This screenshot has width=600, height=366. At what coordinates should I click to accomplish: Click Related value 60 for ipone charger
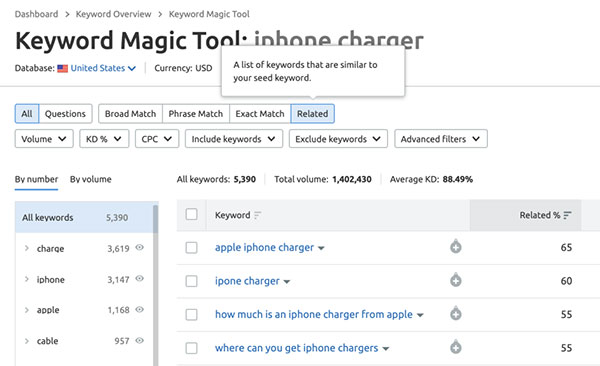pos(566,281)
